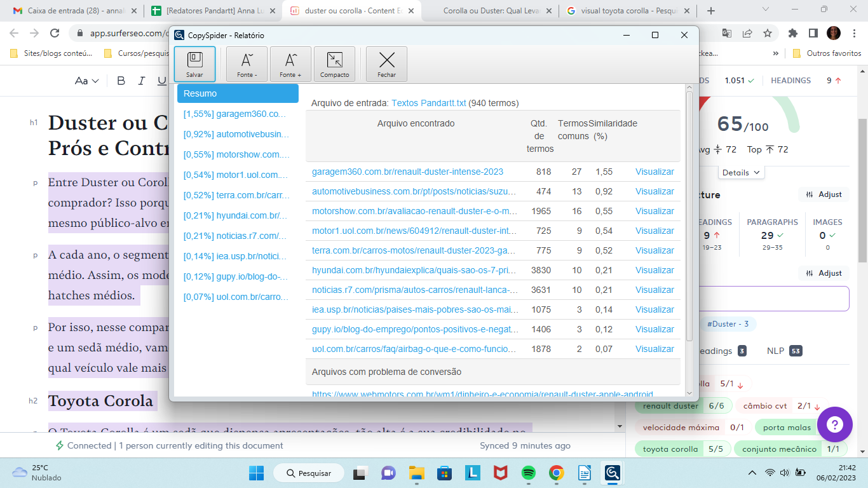Select the NLP 53 terms tab
Screen dimensions: 868x488
(x=785, y=351)
